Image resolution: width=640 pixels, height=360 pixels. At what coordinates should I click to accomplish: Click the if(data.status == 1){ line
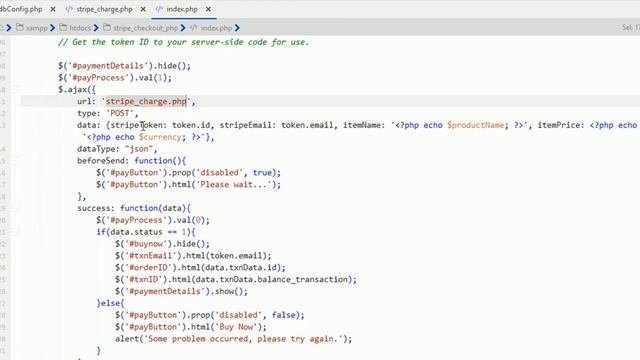(x=146, y=232)
